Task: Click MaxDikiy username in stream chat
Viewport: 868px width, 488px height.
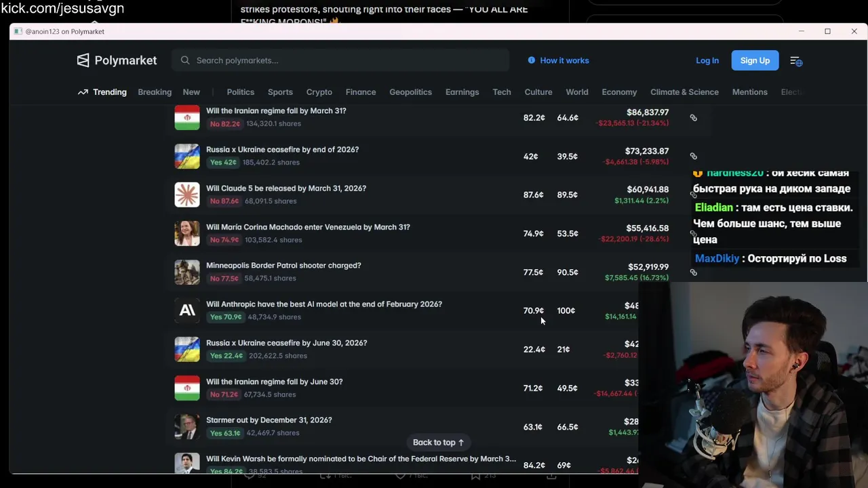Action: click(x=717, y=258)
